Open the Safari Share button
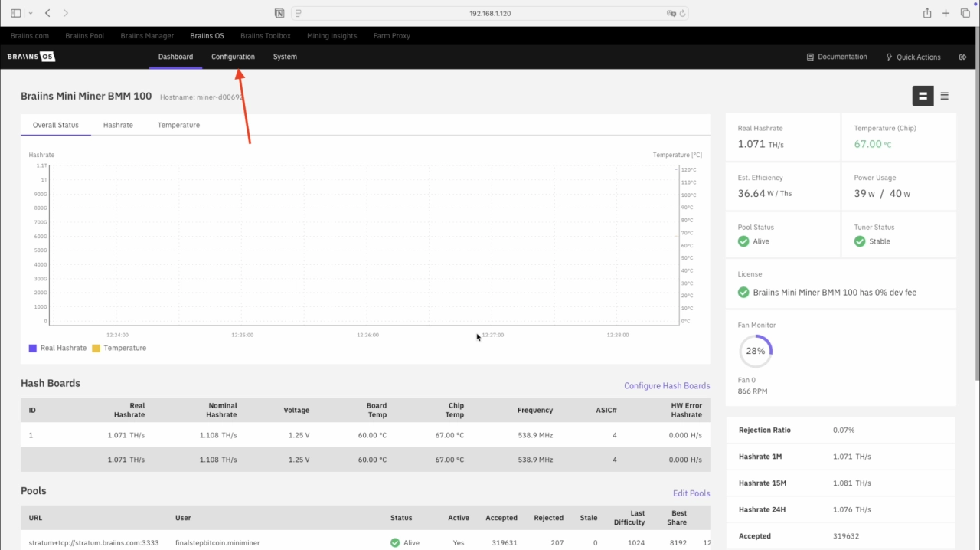 point(927,13)
